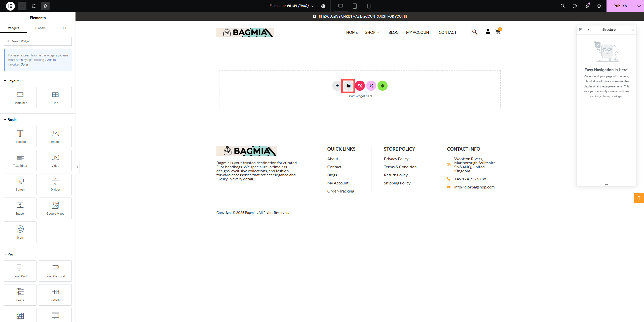Preview the page with the eye icon
644x322 pixels.
coord(599,6)
